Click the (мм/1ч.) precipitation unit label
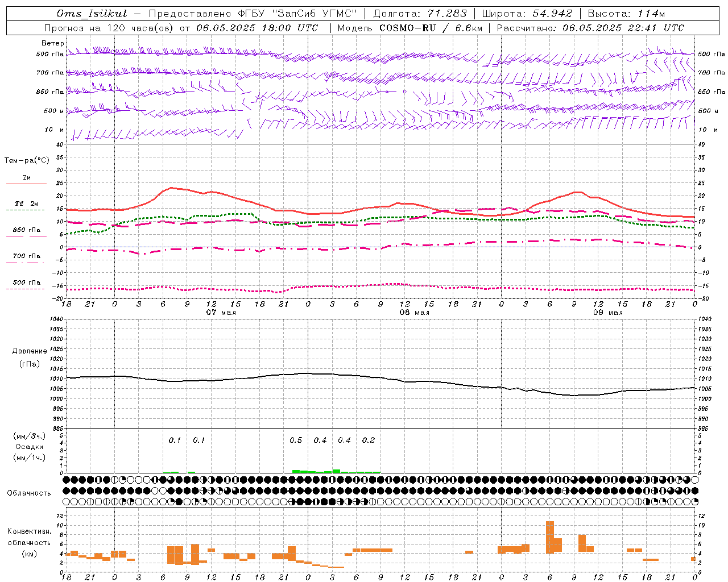The image size is (728, 582). (x=29, y=458)
